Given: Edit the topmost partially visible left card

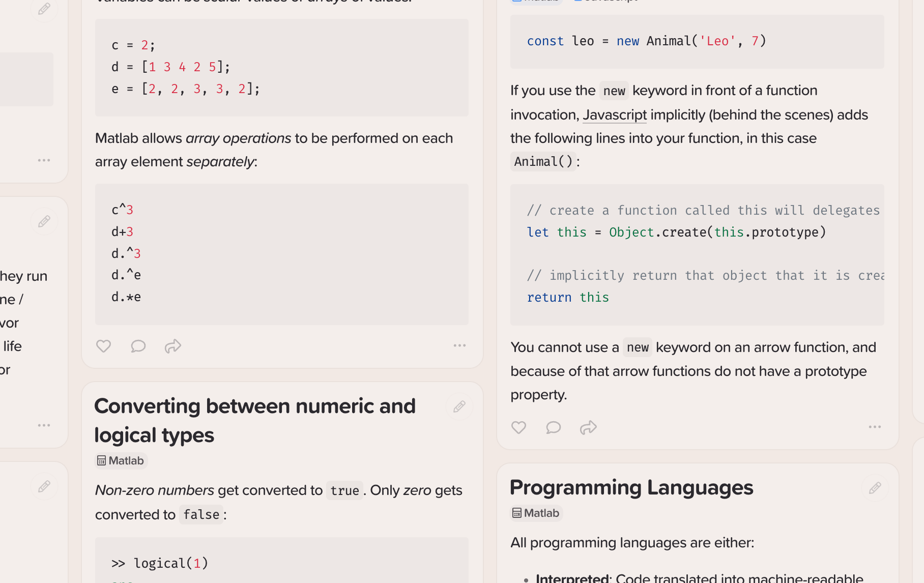Looking at the screenshot, I should coord(44,9).
